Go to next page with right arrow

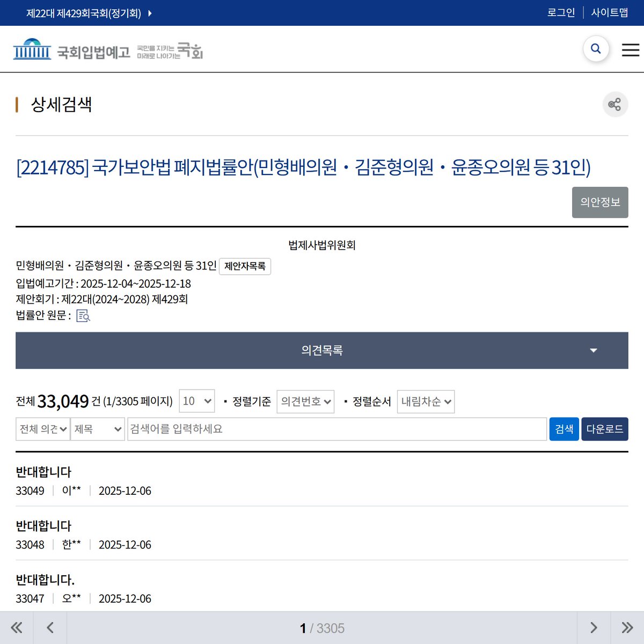(x=594, y=627)
